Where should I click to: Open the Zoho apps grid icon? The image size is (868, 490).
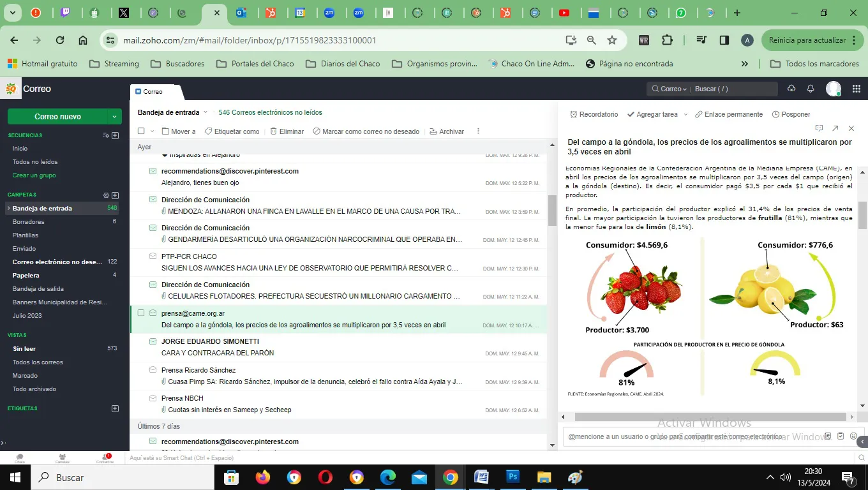tap(857, 89)
